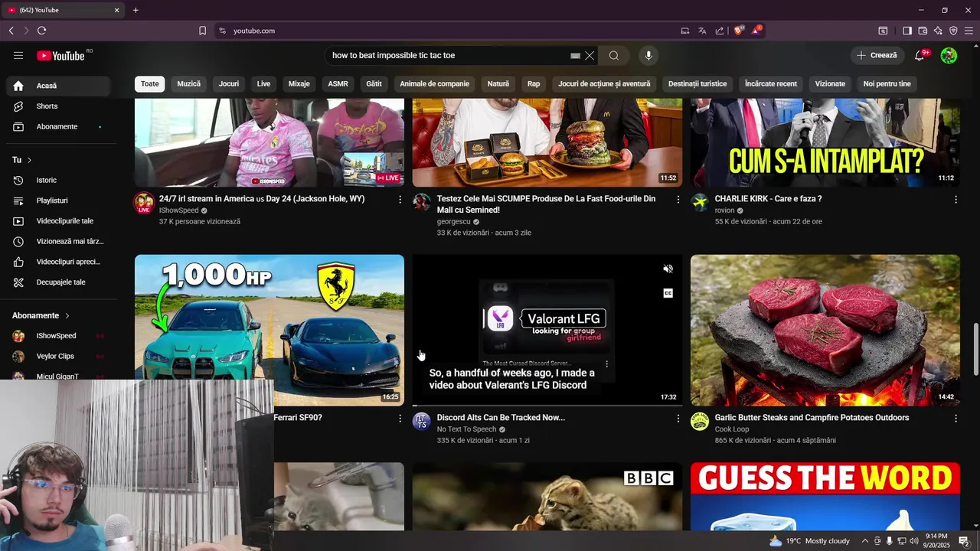This screenshot has height=551, width=980.
Task: Open the Cook Loop channel link
Action: click(732, 429)
